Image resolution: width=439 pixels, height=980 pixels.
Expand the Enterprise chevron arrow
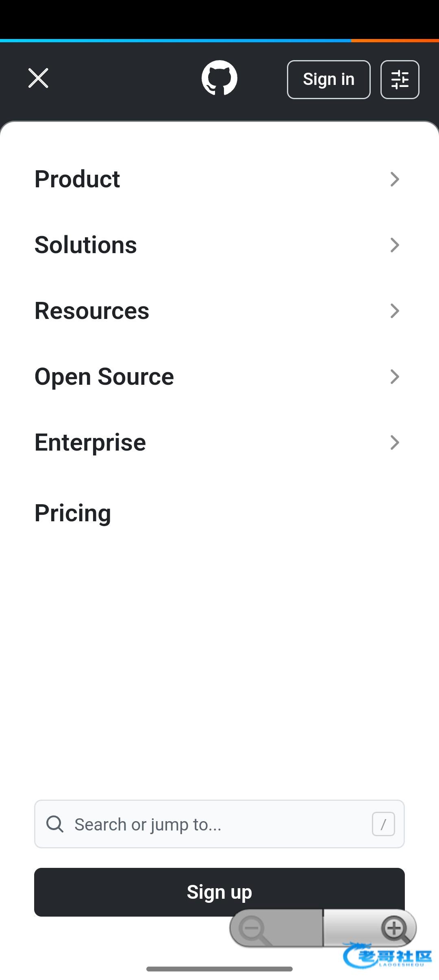(394, 442)
